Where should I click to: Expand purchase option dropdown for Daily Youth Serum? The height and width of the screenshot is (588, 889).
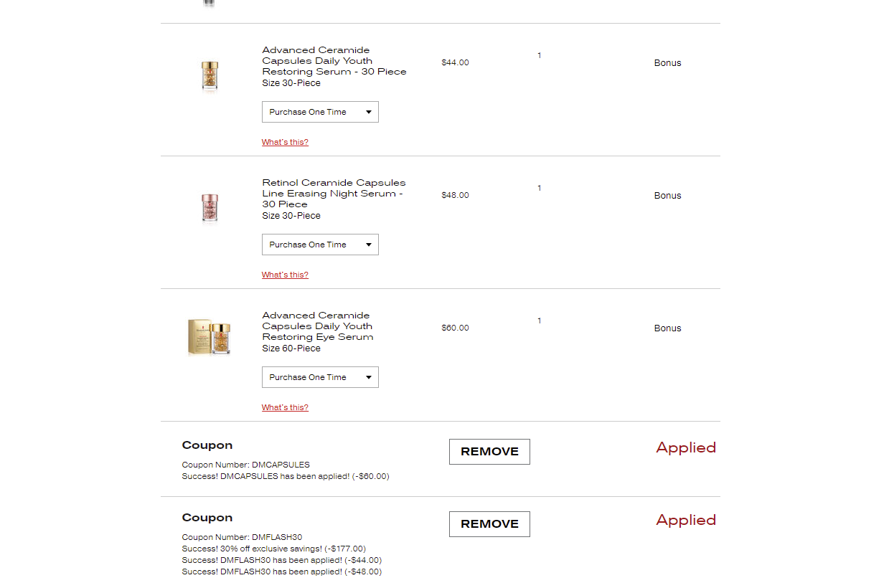[320, 112]
